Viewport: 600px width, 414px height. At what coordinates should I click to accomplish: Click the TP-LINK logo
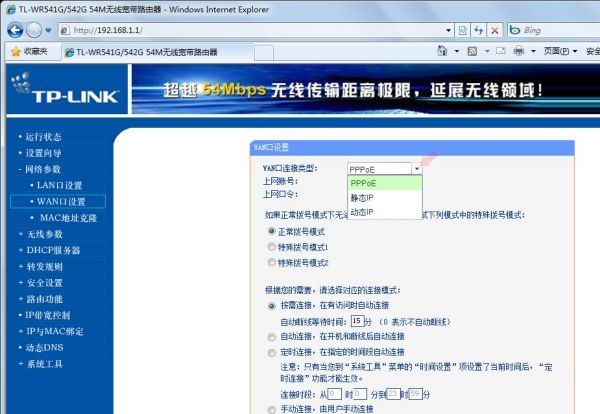pos(67,89)
